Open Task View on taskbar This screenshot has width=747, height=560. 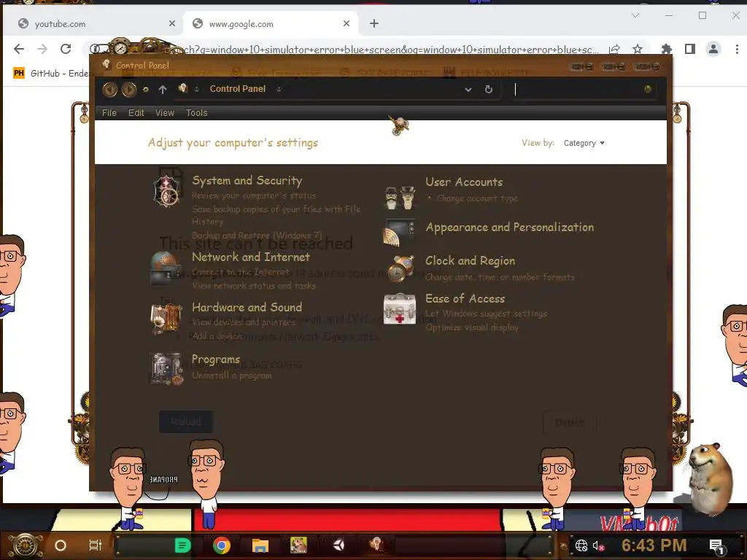pos(96,545)
